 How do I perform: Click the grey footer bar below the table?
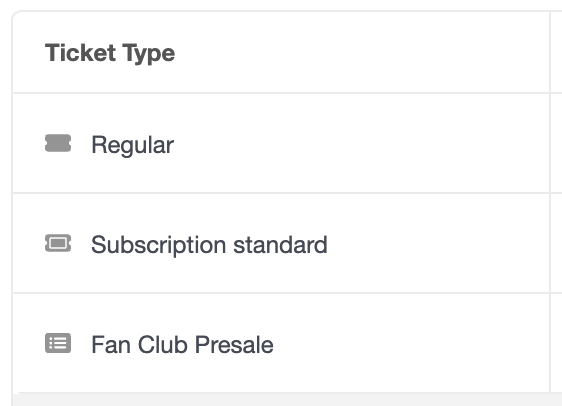[x=287, y=400]
